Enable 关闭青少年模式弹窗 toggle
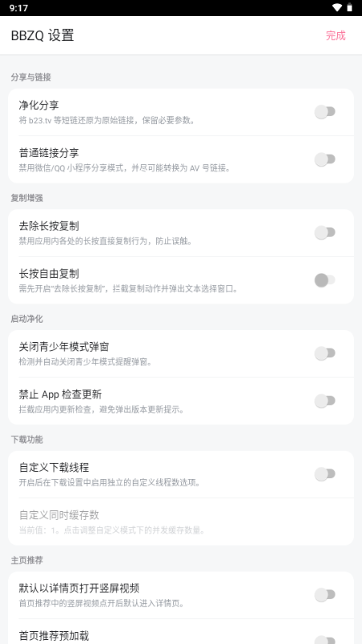The width and height of the screenshot is (362, 644). [325, 353]
